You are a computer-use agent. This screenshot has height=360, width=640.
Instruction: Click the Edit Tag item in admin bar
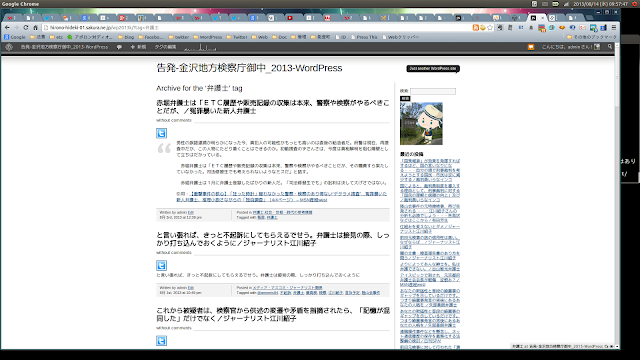pos(165,47)
